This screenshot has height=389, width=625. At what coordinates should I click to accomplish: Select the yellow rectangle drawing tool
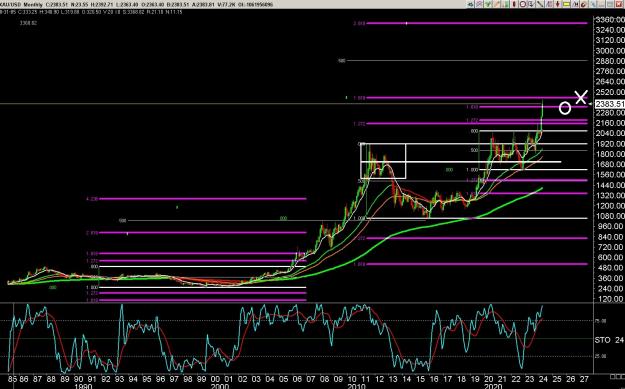(566, 4)
